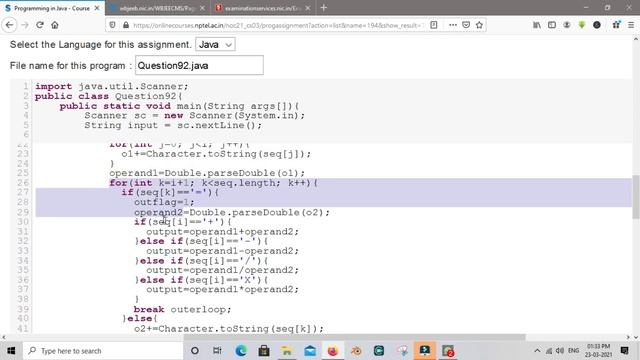Go back with the browser back arrow
The image size is (640, 360).
[9, 25]
